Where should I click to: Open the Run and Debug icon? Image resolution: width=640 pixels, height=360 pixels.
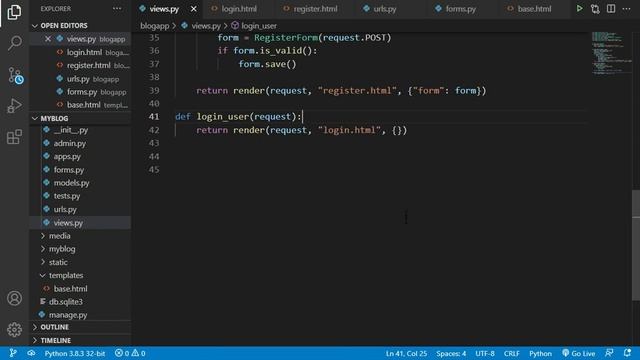(x=14, y=106)
